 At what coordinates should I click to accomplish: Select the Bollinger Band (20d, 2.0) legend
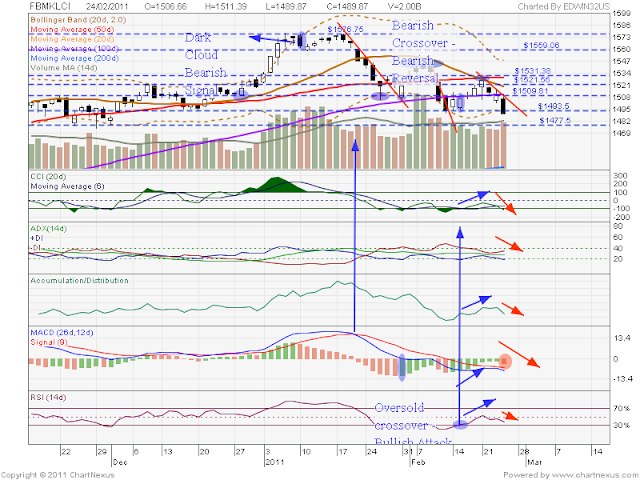click(x=78, y=20)
